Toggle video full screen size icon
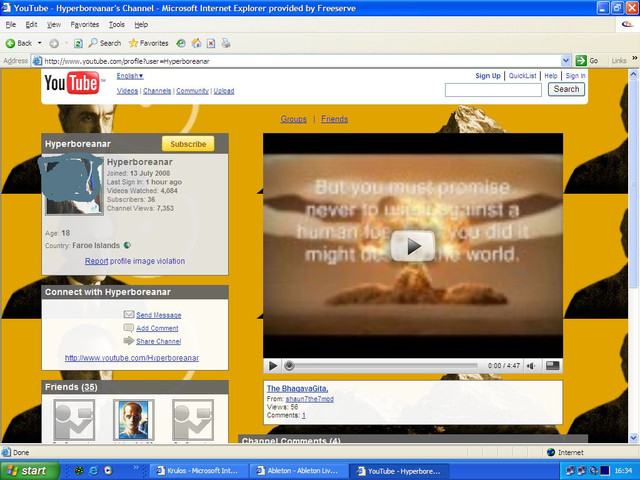 552,366
